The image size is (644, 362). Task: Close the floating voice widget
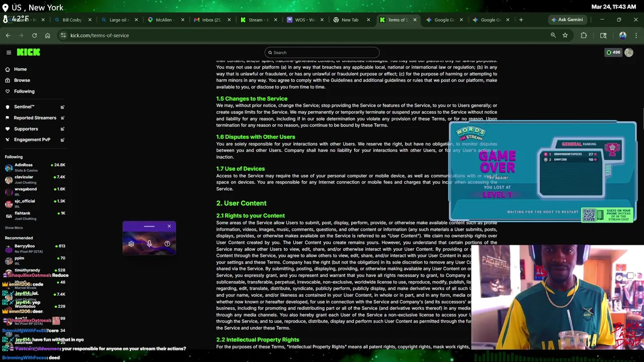pyautogui.click(x=169, y=226)
